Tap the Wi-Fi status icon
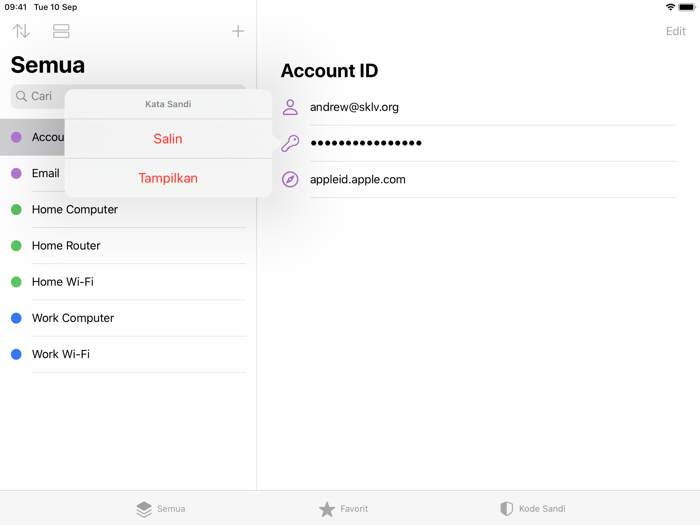 tap(670, 7)
